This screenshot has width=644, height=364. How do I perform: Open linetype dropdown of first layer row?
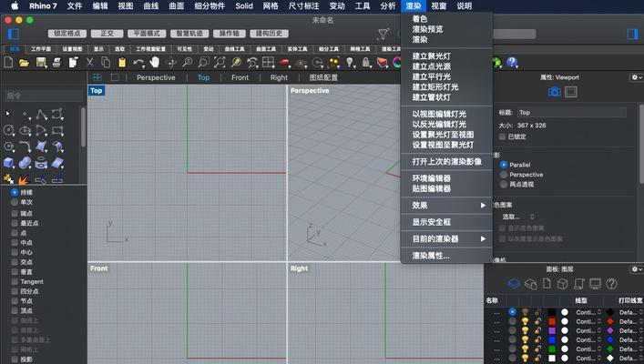588,312
